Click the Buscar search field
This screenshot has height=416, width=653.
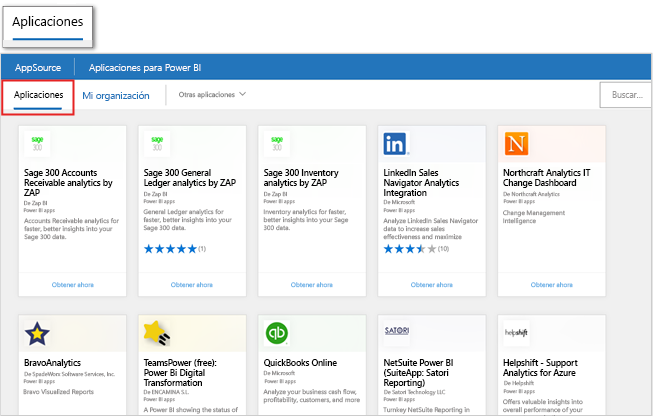click(x=625, y=95)
